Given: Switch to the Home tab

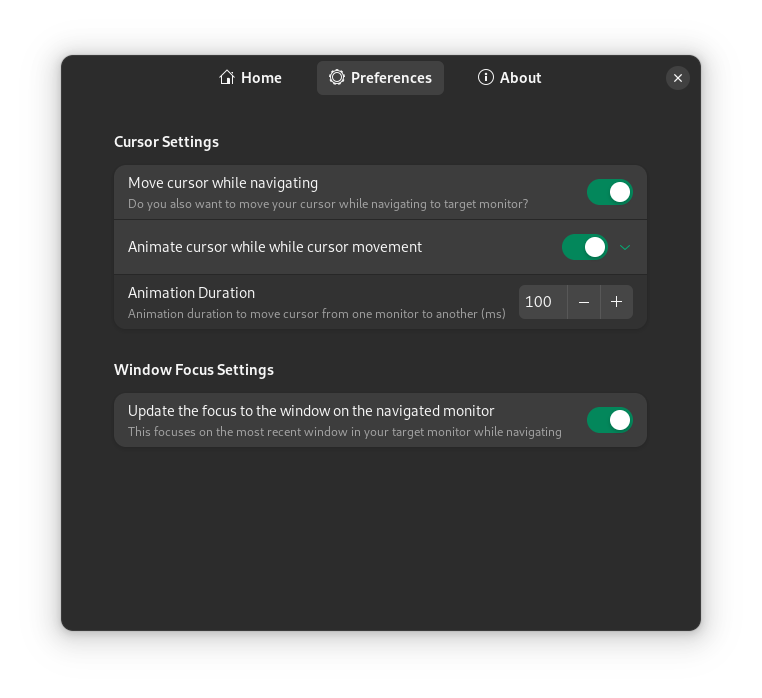Looking at the screenshot, I should 250,78.
